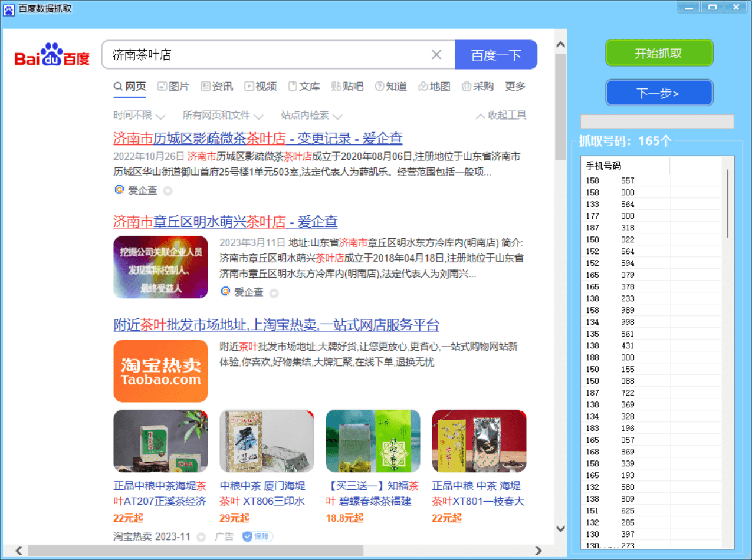Open the 所有网页和文件 filter dropdown
This screenshot has width=752, height=560.
click(x=223, y=116)
